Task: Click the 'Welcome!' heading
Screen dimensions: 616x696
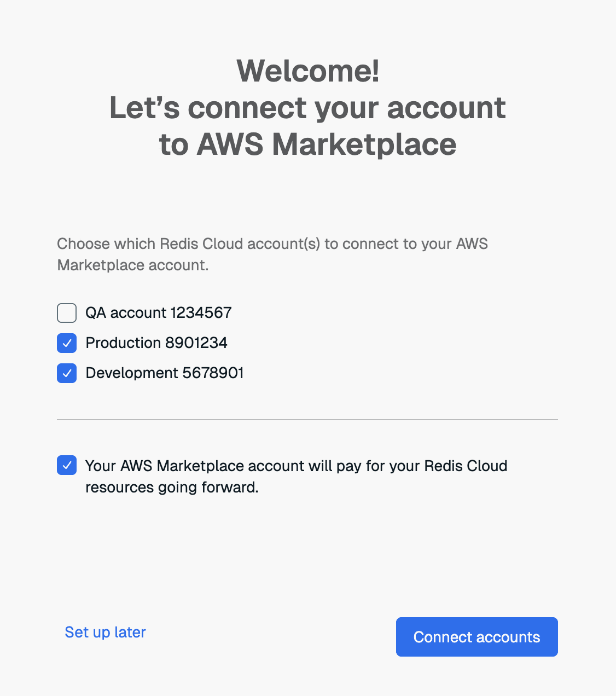Action: point(307,71)
